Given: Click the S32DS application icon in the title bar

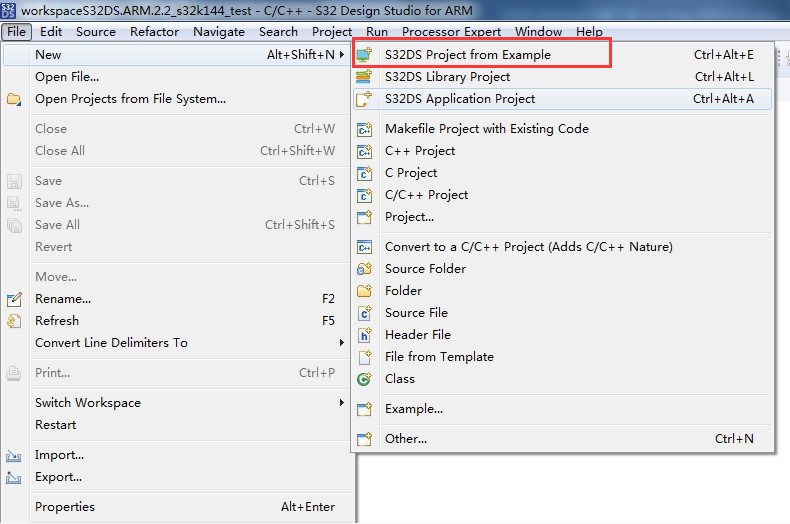Looking at the screenshot, I should pyautogui.click(x=9, y=10).
